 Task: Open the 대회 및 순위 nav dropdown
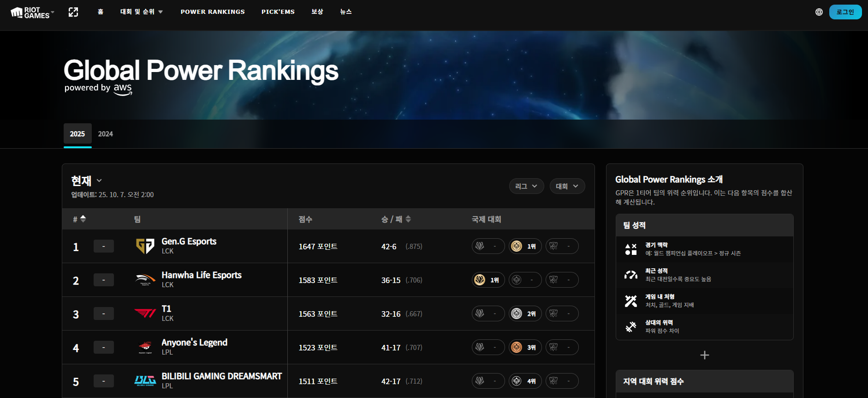[142, 12]
